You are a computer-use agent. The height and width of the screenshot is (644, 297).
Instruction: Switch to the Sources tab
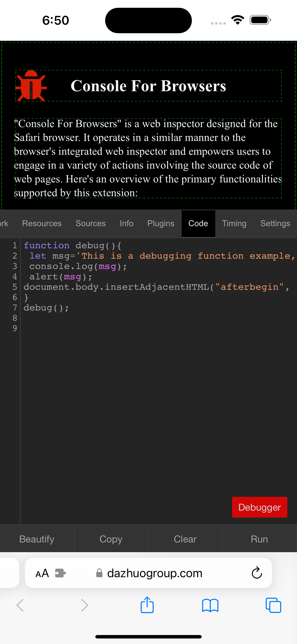coord(90,223)
